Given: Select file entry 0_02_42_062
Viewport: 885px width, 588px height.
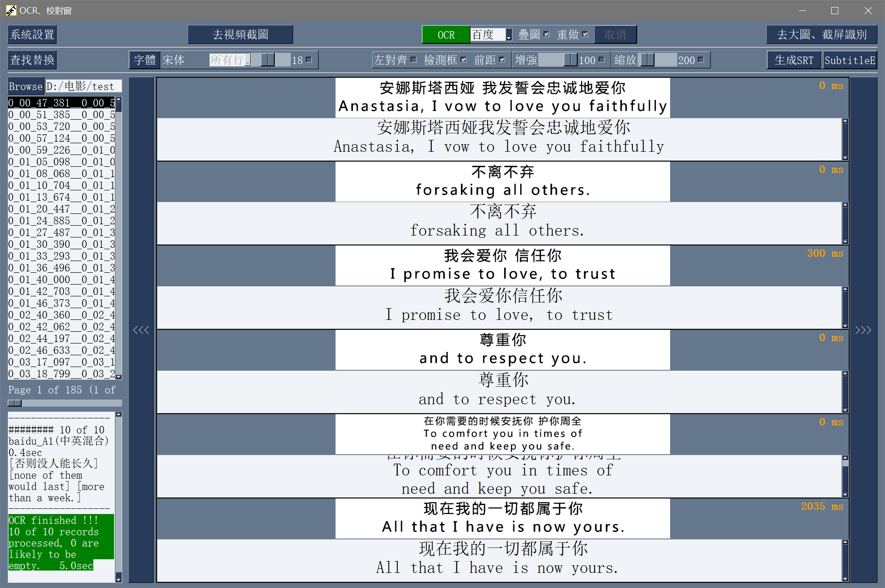Looking at the screenshot, I should click(x=62, y=327).
